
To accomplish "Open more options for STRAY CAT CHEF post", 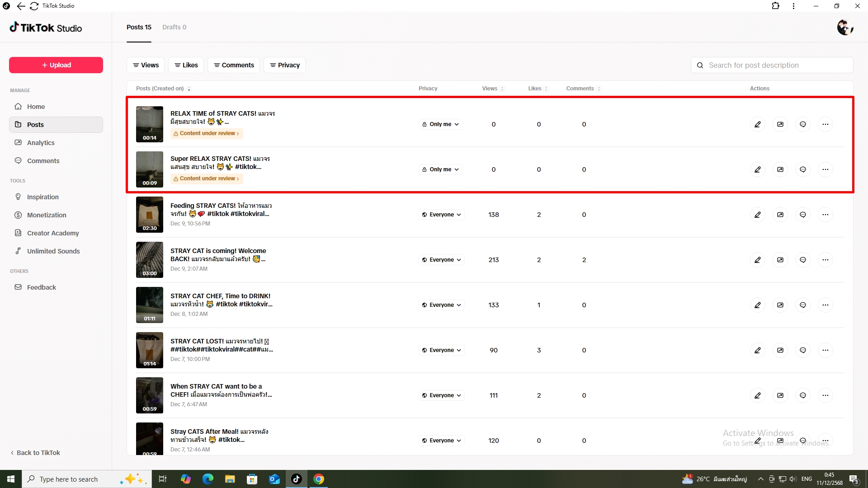I will [826, 305].
